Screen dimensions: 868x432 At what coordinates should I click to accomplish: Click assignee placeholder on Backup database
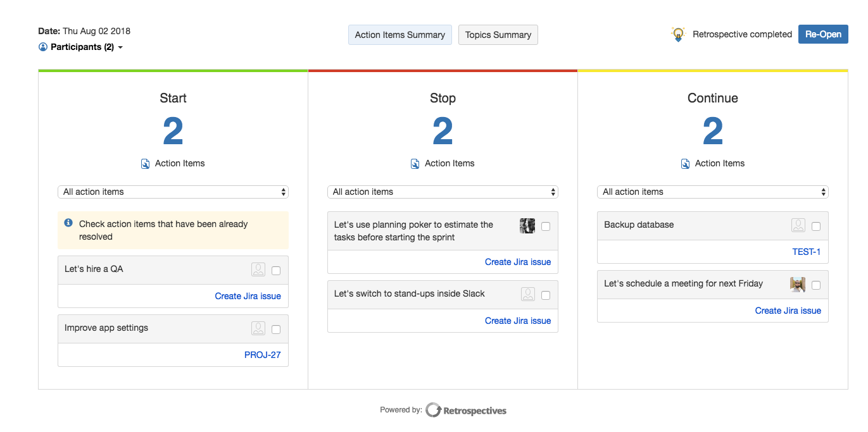click(798, 226)
